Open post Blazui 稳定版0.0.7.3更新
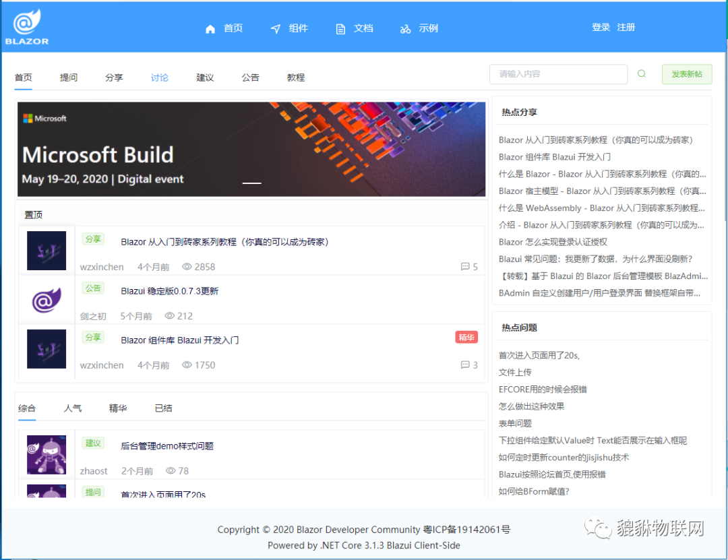The height and width of the screenshot is (560, 728). (169, 291)
